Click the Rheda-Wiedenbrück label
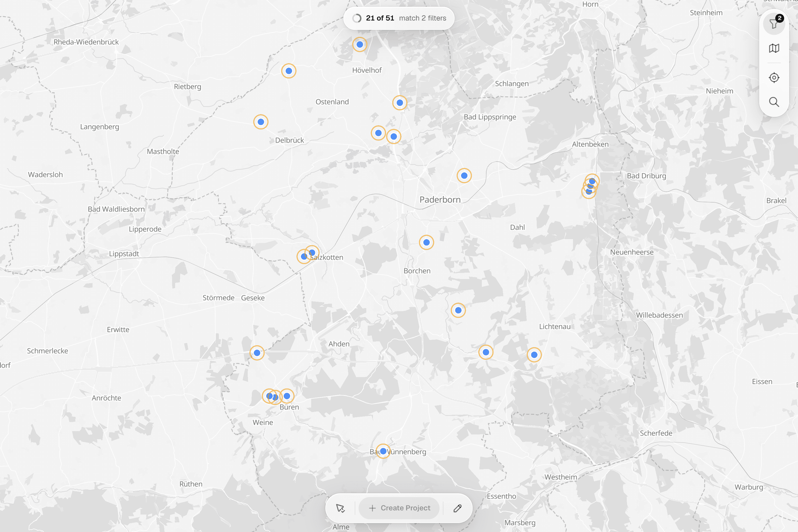 [x=86, y=42]
